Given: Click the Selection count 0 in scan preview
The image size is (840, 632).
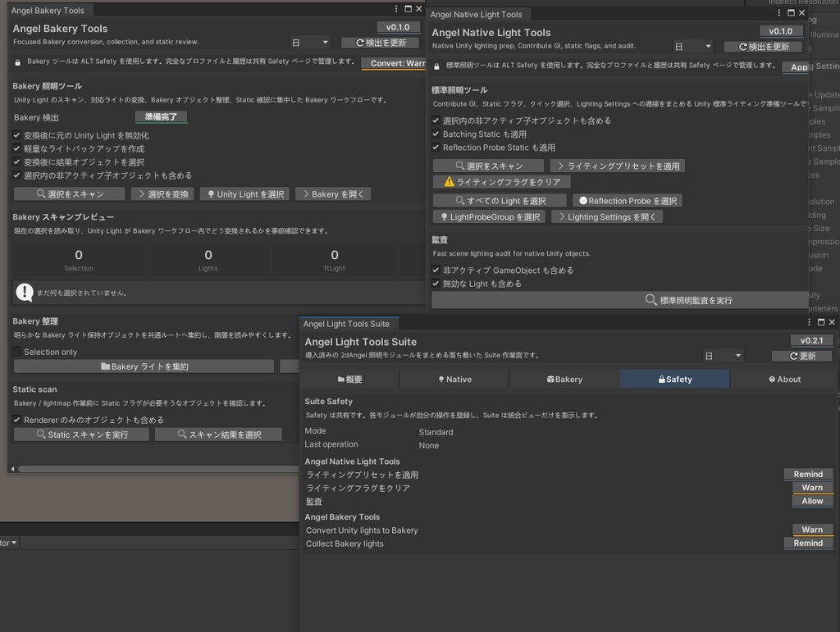Looking at the screenshot, I should [x=79, y=255].
